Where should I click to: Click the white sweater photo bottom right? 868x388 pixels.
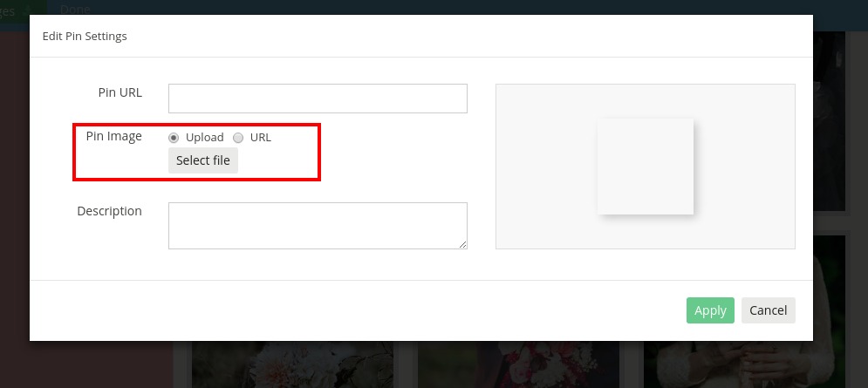[744, 364]
